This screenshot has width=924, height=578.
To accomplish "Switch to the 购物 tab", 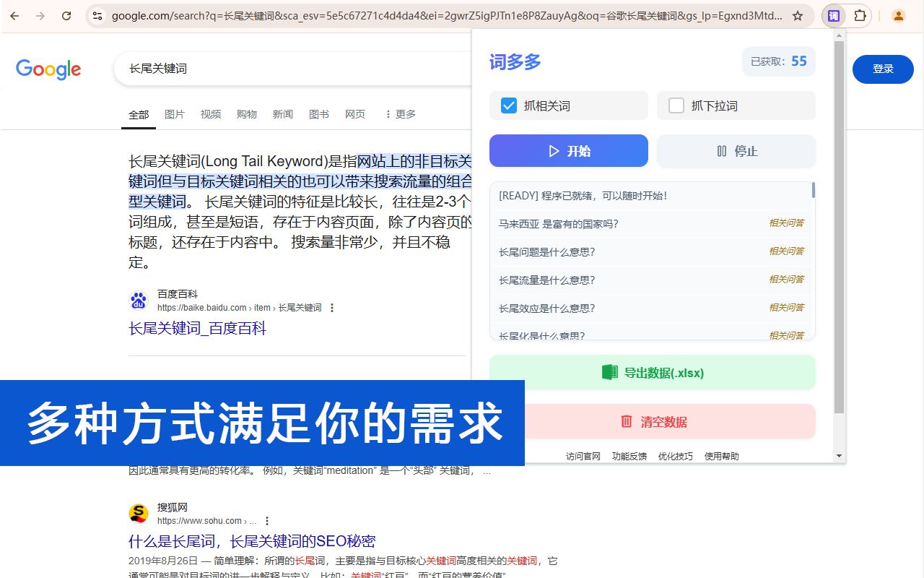I will point(247,114).
